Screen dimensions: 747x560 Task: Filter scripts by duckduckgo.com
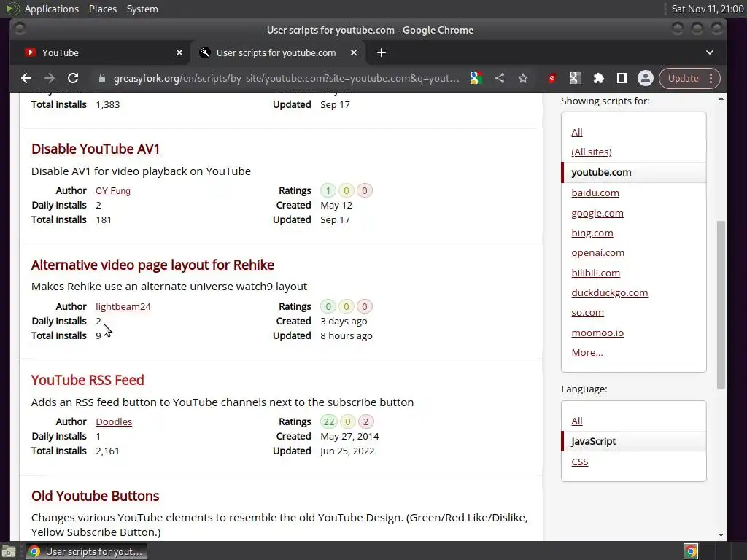pos(609,293)
